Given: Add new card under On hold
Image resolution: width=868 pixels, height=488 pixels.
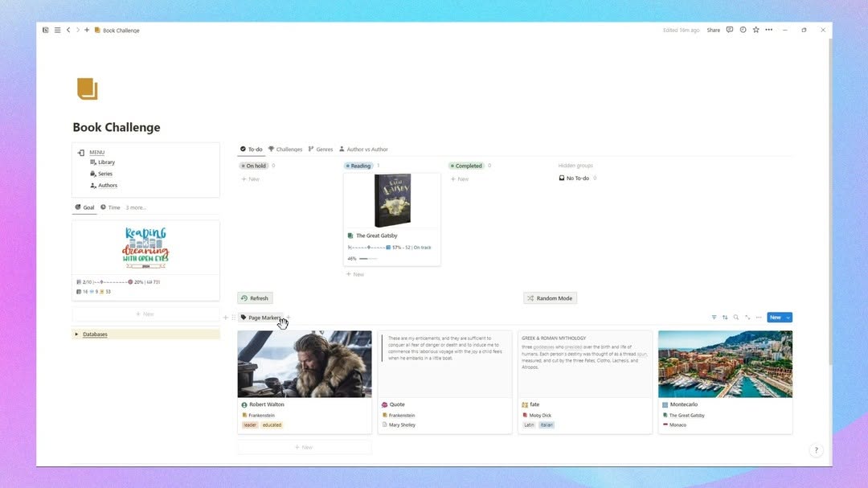Looking at the screenshot, I should [250, 179].
